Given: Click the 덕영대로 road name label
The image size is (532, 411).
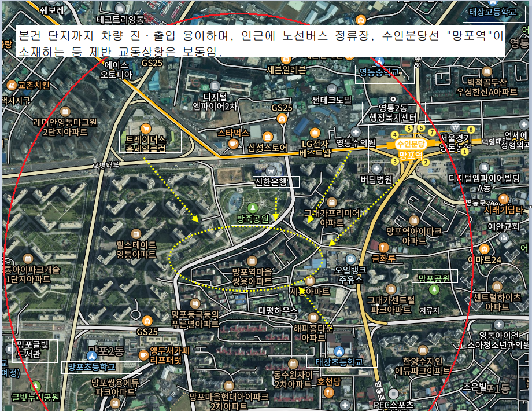Looking at the screenshot, I should coord(106,165).
